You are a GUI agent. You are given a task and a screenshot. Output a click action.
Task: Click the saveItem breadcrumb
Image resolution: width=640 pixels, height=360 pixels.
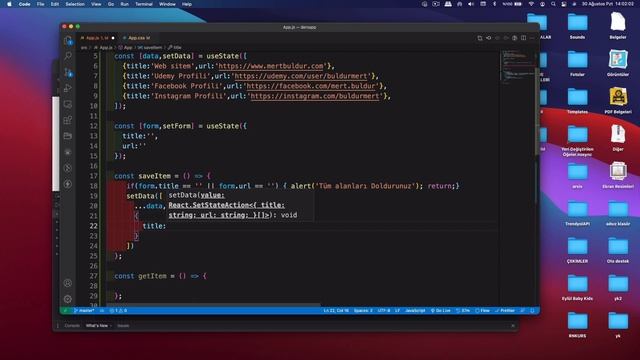(x=150, y=48)
